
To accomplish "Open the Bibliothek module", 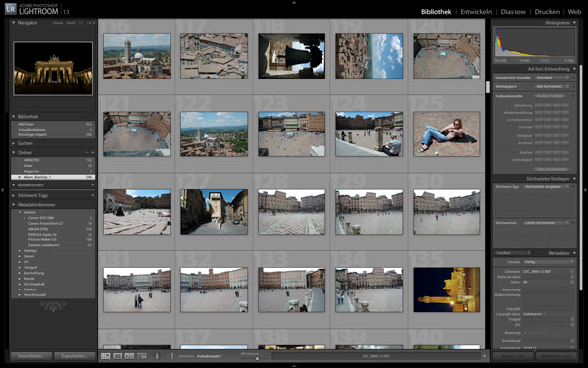I will coord(436,12).
